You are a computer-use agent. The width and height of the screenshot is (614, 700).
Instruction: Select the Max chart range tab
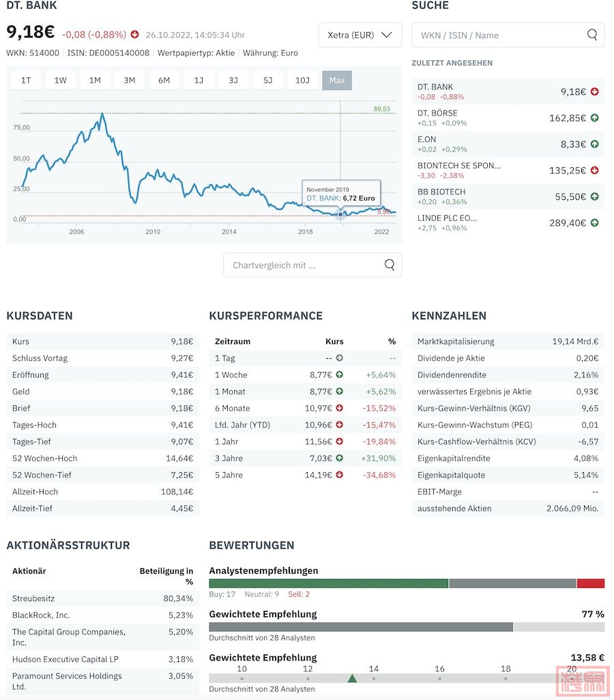pos(337,81)
